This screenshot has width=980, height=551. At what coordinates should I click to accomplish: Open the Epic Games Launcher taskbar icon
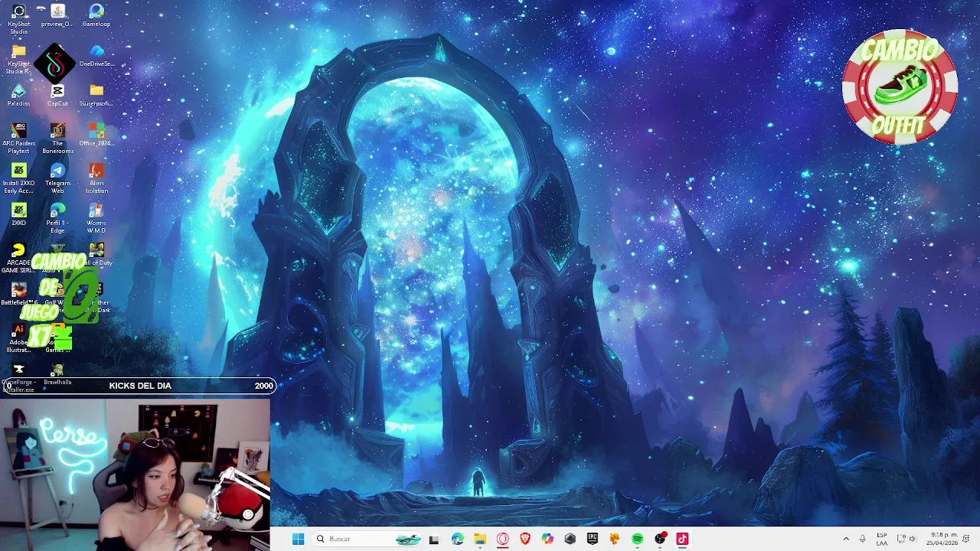[x=592, y=539]
